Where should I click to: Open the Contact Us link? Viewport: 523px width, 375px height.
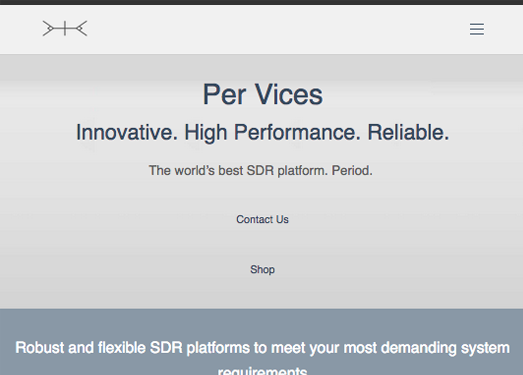point(262,219)
